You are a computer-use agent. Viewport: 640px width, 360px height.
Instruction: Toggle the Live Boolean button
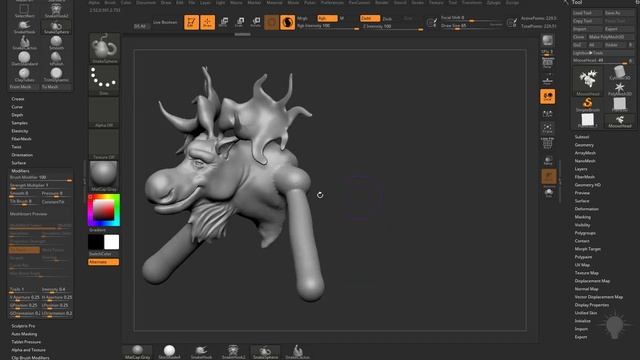(x=165, y=22)
